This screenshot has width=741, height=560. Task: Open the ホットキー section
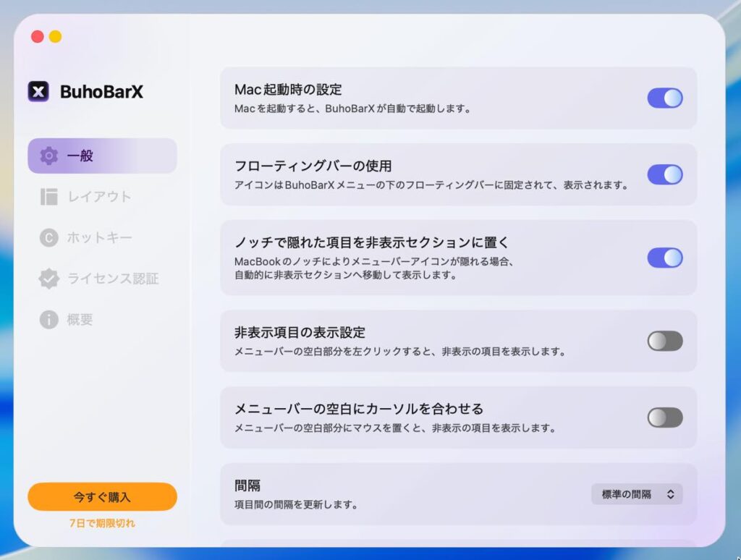pyautogui.click(x=99, y=238)
